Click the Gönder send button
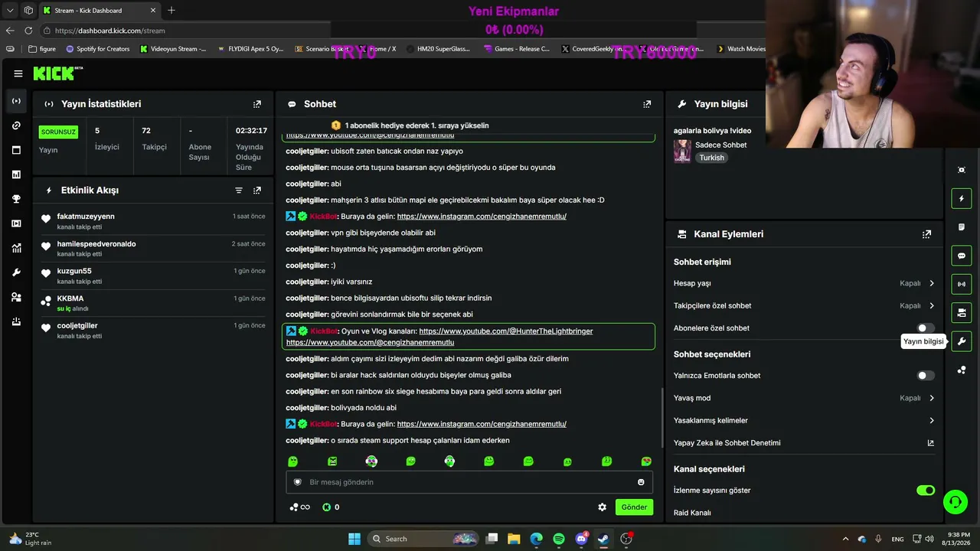 (x=634, y=507)
